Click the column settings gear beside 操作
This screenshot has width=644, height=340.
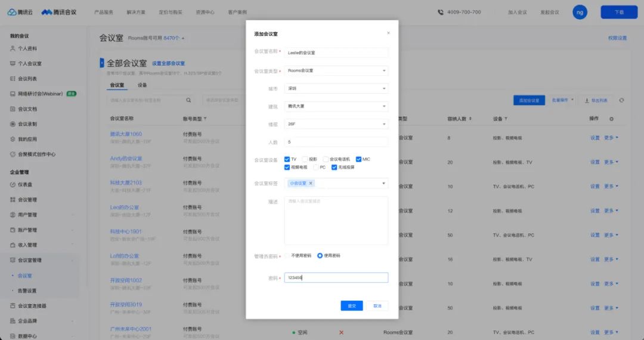coord(612,119)
